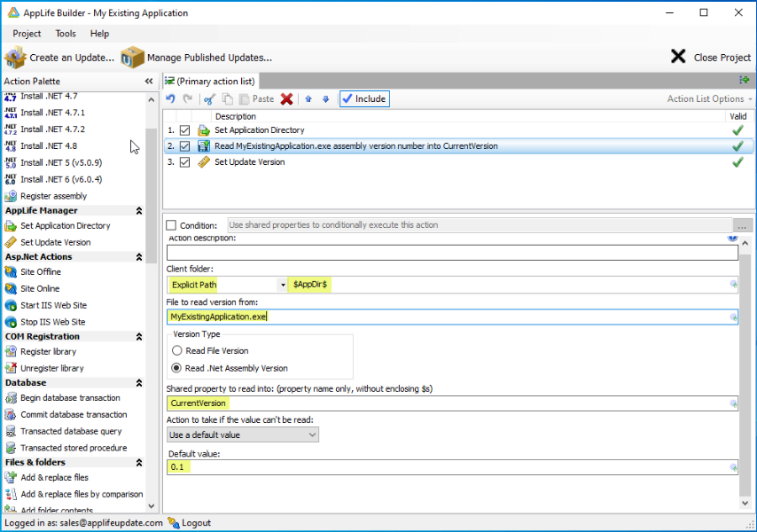This screenshot has width=757, height=532.
Task: Collapse the Asp.Net Actions group
Action: (x=139, y=257)
